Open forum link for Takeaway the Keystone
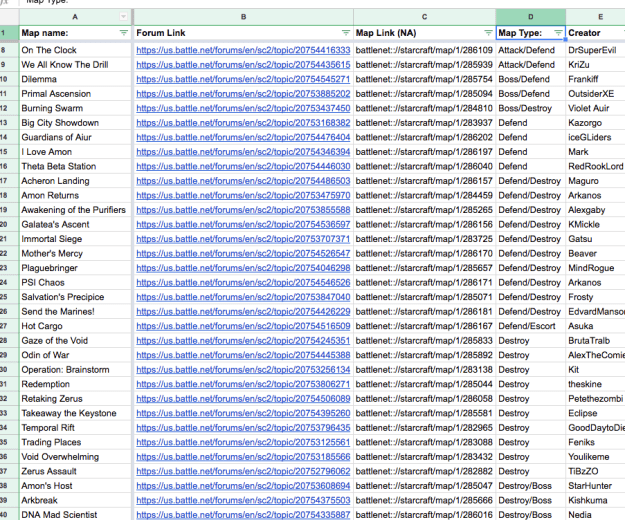This screenshot has width=625, height=520. (243, 413)
